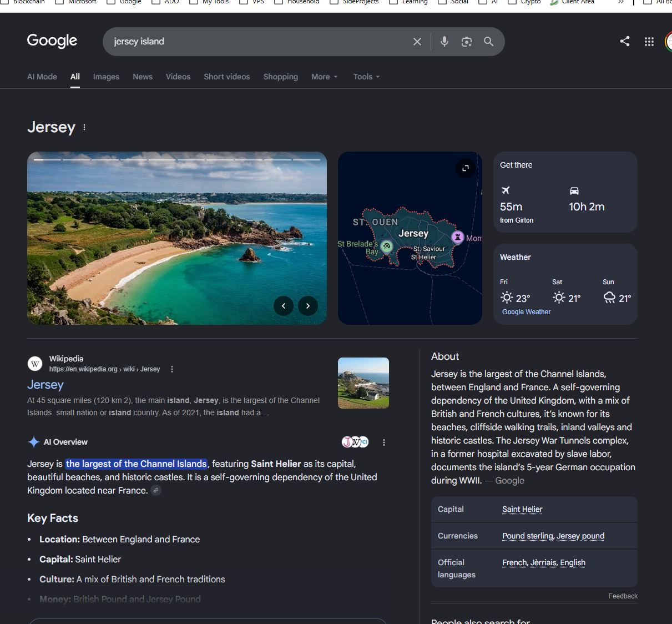Open Wikipedia result options menu

pos(172,369)
